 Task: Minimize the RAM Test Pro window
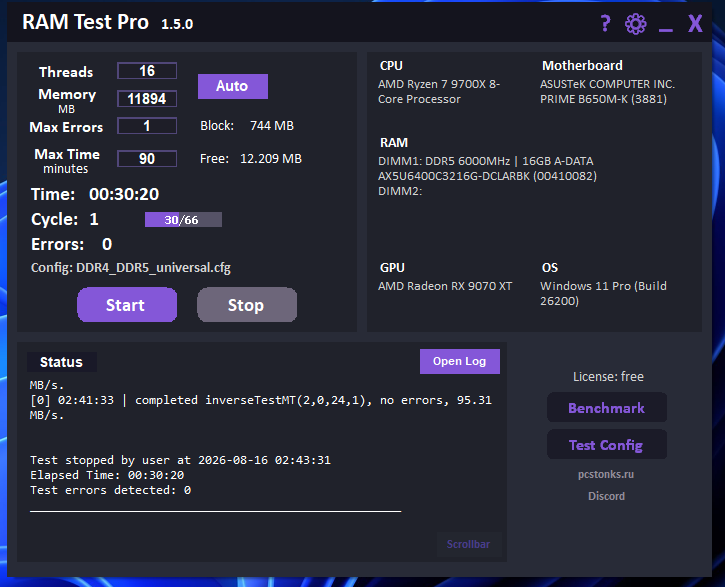666,30
